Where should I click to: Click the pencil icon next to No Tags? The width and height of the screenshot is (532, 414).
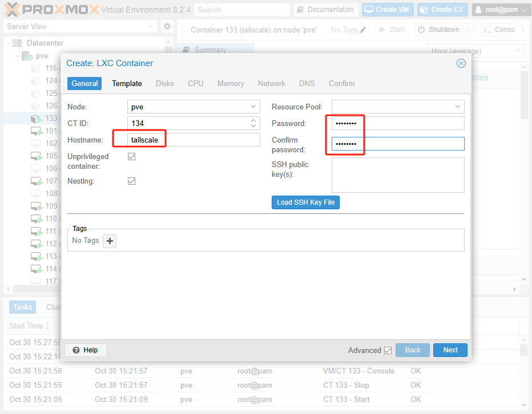(362, 30)
